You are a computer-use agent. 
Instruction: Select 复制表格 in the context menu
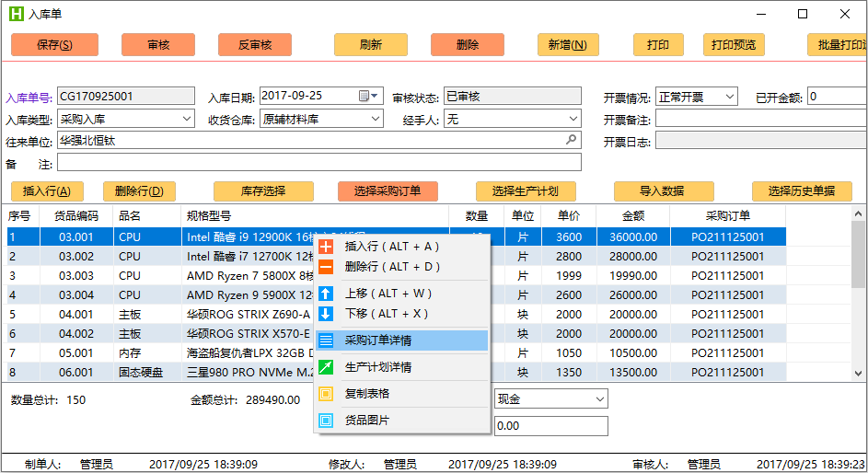pyautogui.click(x=402, y=394)
